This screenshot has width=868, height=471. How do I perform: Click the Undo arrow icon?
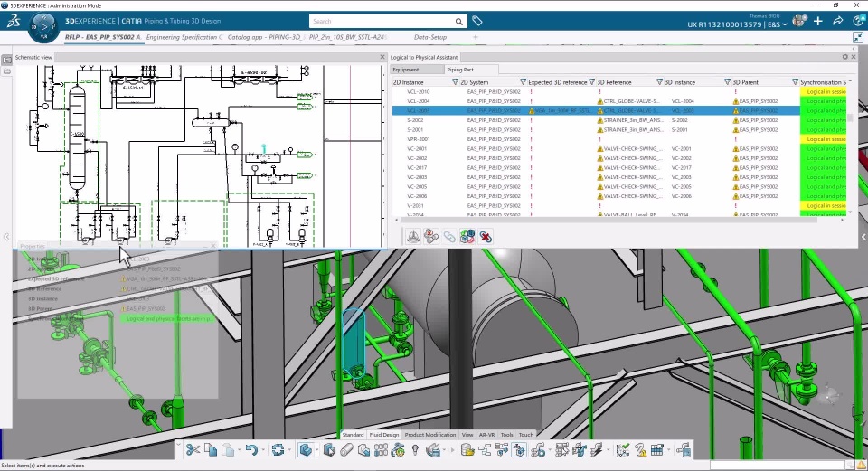(251, 450)
